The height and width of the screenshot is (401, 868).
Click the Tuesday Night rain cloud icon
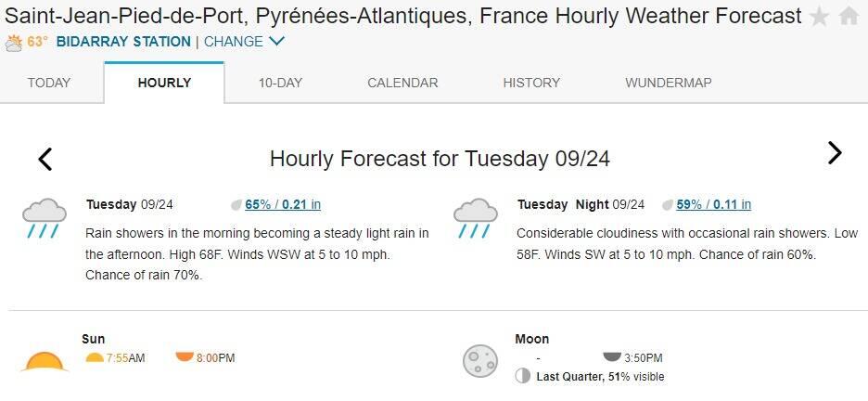click(x=476, y=219)
